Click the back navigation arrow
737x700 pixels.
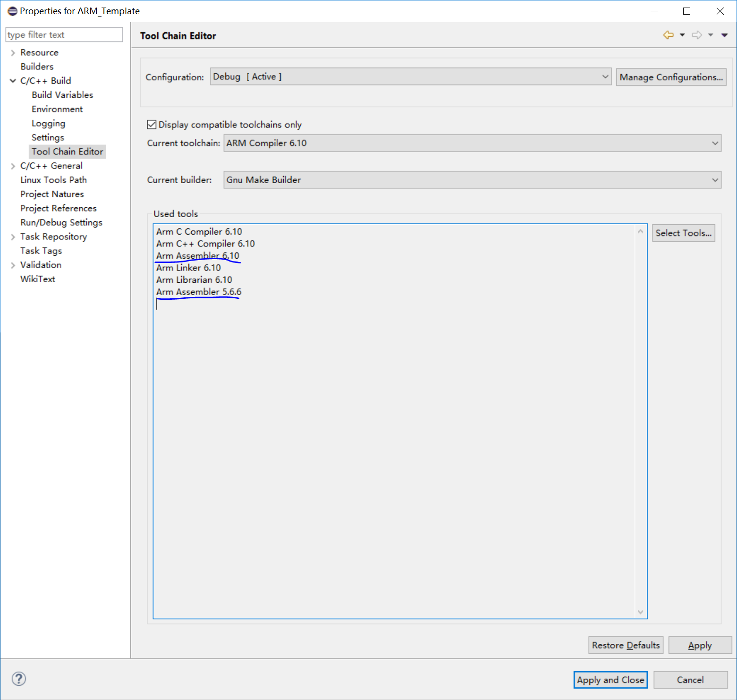669,35
